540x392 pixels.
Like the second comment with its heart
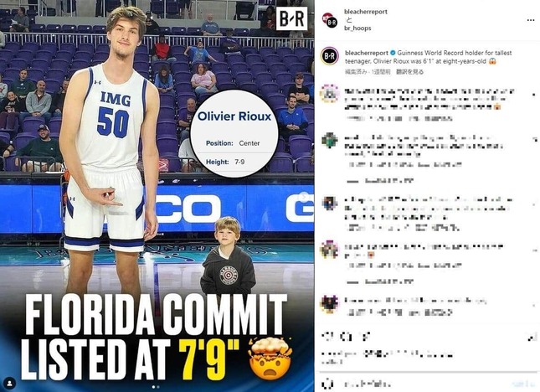tap(535, 140)
